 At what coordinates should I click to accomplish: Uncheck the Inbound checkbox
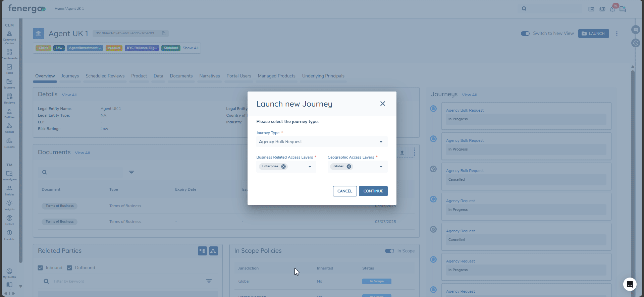coord(41,268)
